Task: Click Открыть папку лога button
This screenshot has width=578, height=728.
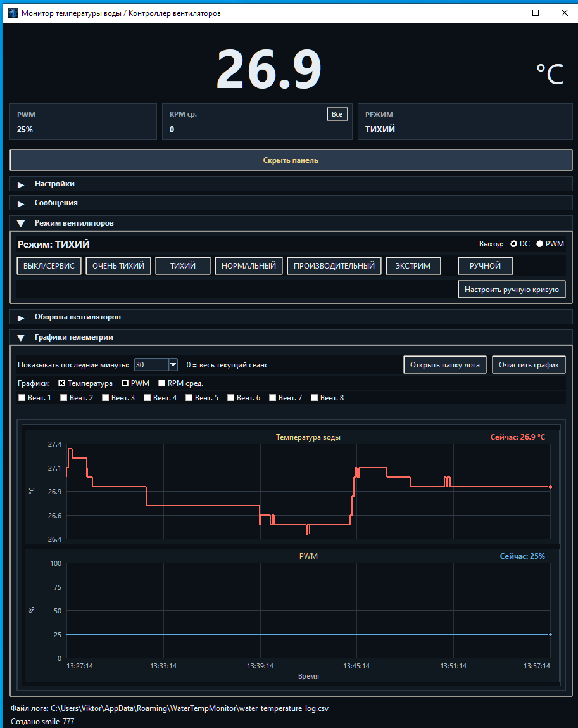Action: click(x=445, y=365)
